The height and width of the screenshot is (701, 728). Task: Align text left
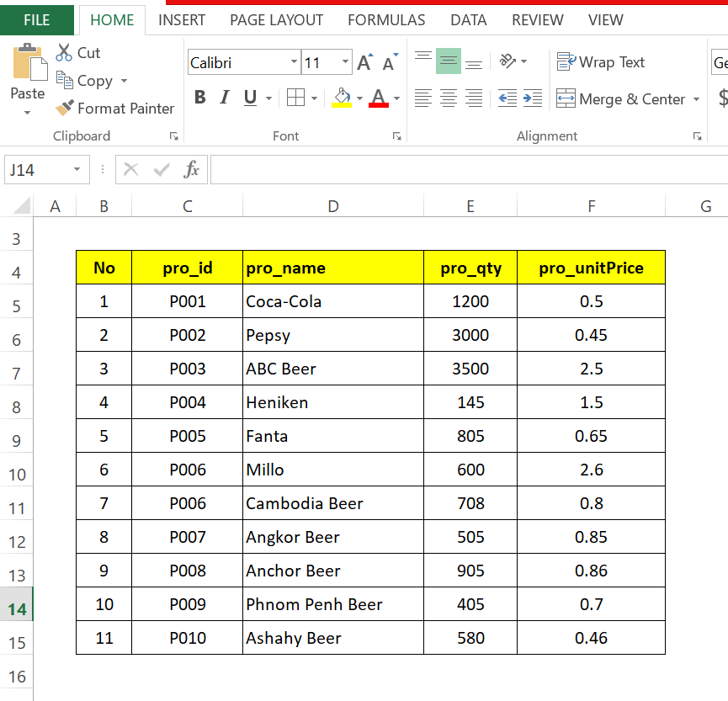[x=423, y=98]
